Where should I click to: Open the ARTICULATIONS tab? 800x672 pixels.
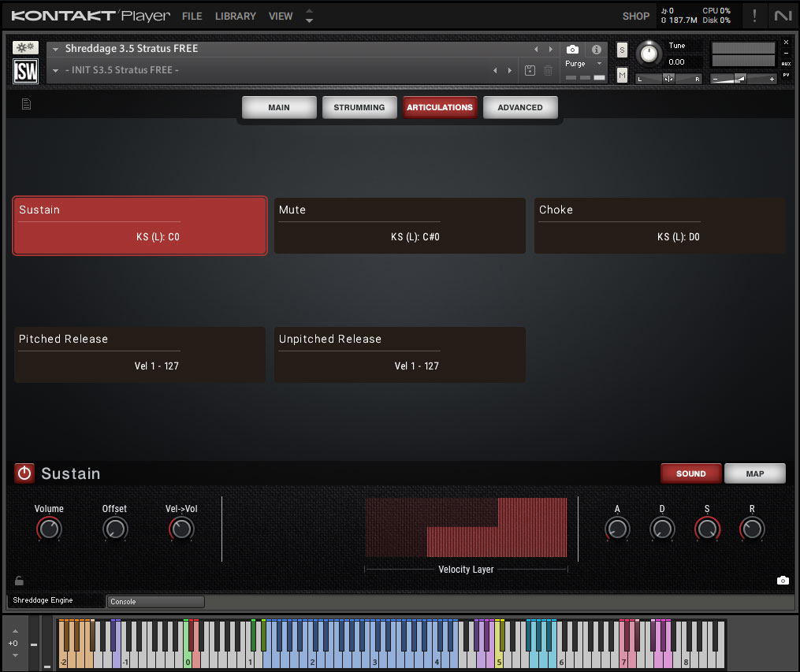click(440, 107)
